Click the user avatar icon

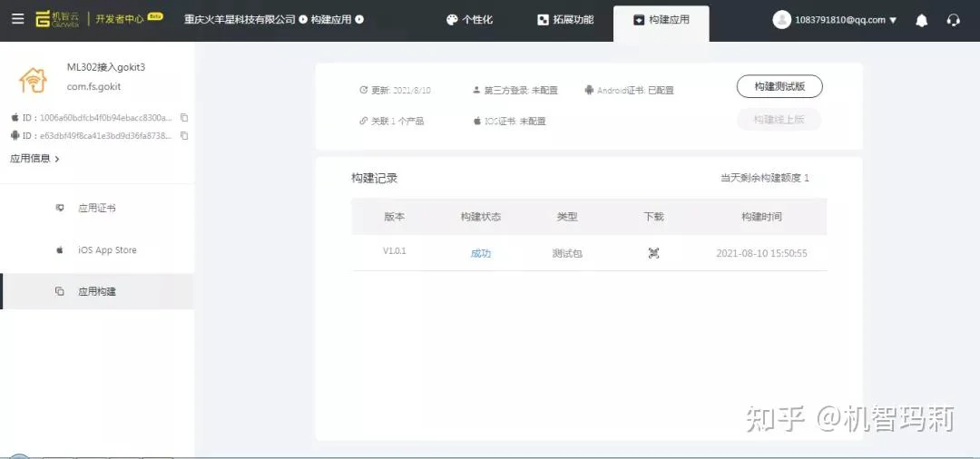pyautogui.click(x=781, y=19)
